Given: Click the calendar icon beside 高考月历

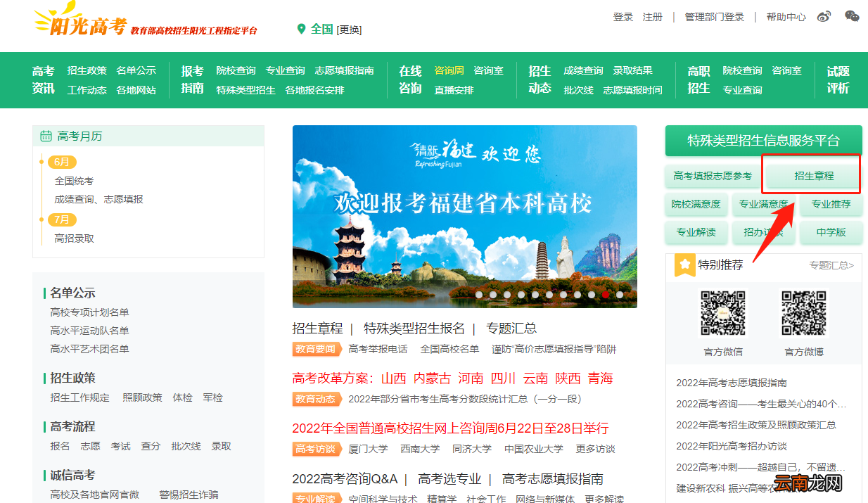Looking at the screenshot, I should point(46,136).
